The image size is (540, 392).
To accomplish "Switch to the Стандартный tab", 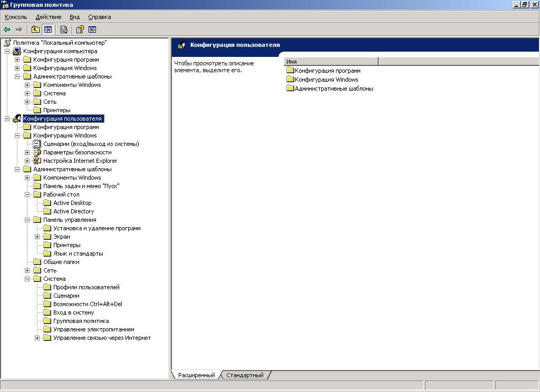I will 245,375.
